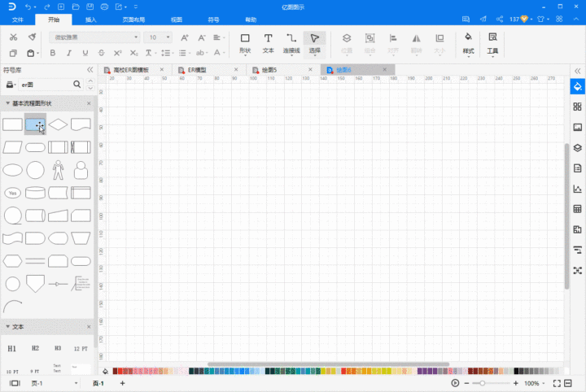
Task: Toggle Subscript formatting
Action: pyautogui.click(x=133, y=53)
